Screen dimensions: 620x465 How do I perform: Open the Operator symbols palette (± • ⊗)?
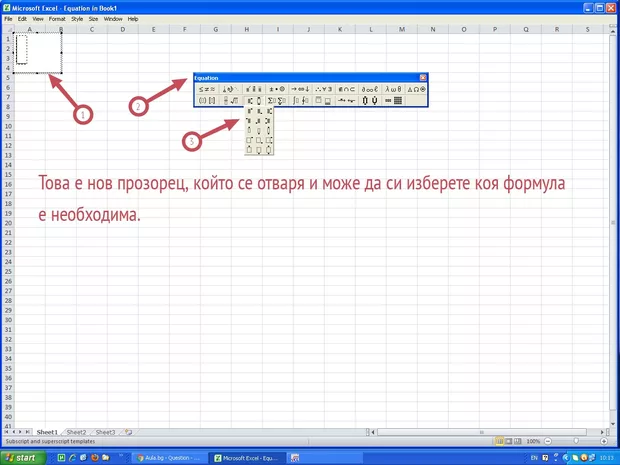pyautogui.click(x=276, y=89)
